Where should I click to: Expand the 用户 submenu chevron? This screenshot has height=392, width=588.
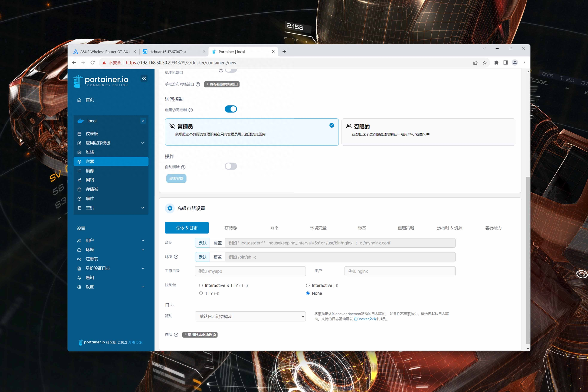(143, 241)
